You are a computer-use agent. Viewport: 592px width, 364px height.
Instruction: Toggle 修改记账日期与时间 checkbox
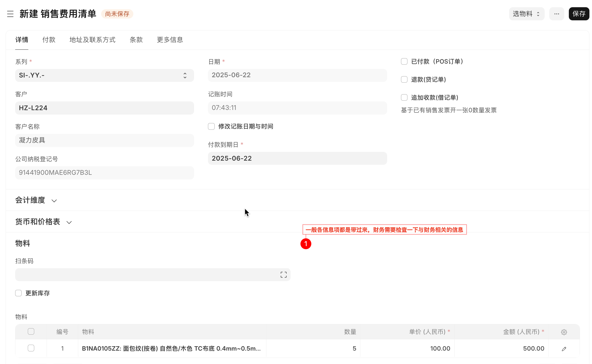click(x=211, y=126)
